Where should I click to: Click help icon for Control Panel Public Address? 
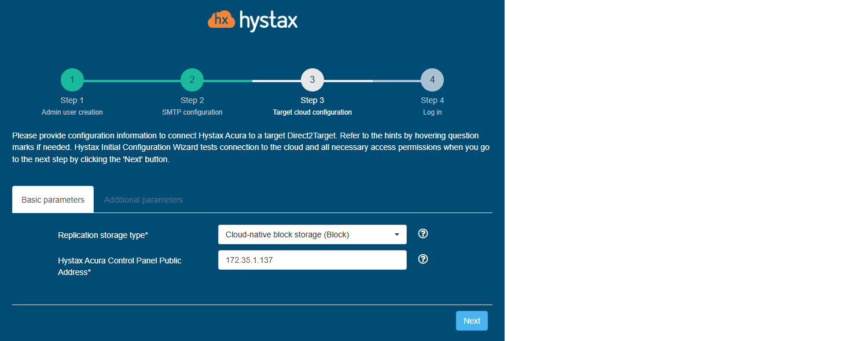coord(423,259)
